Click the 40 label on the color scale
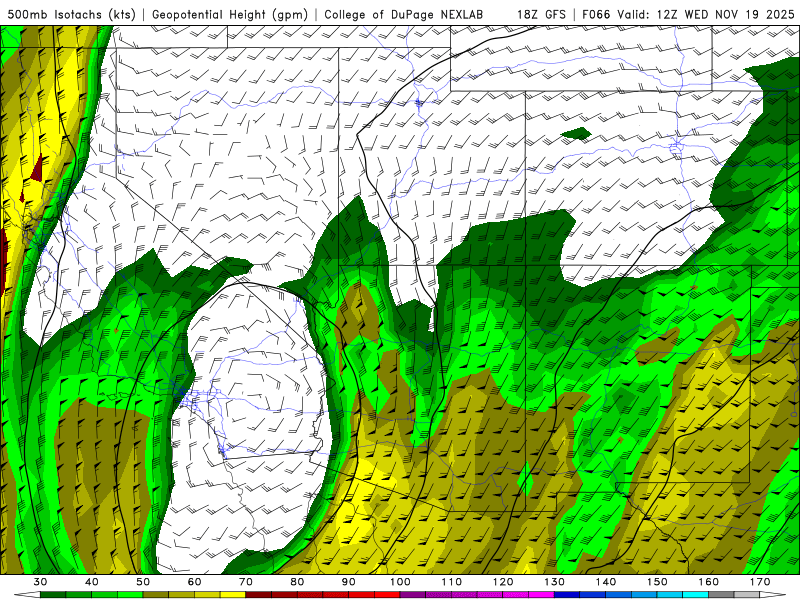The width and height of the screenshot is (800, 600). 92,582
